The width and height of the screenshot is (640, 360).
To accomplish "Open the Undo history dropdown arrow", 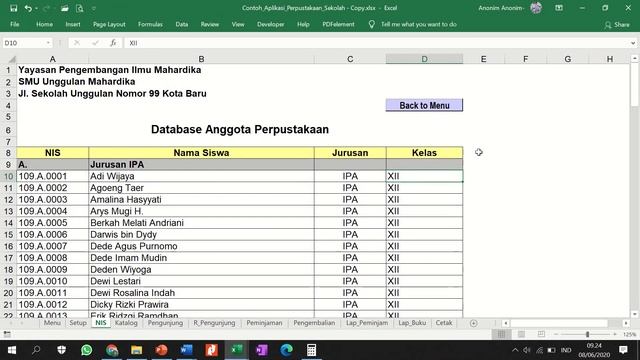I will tap(36, 8).
